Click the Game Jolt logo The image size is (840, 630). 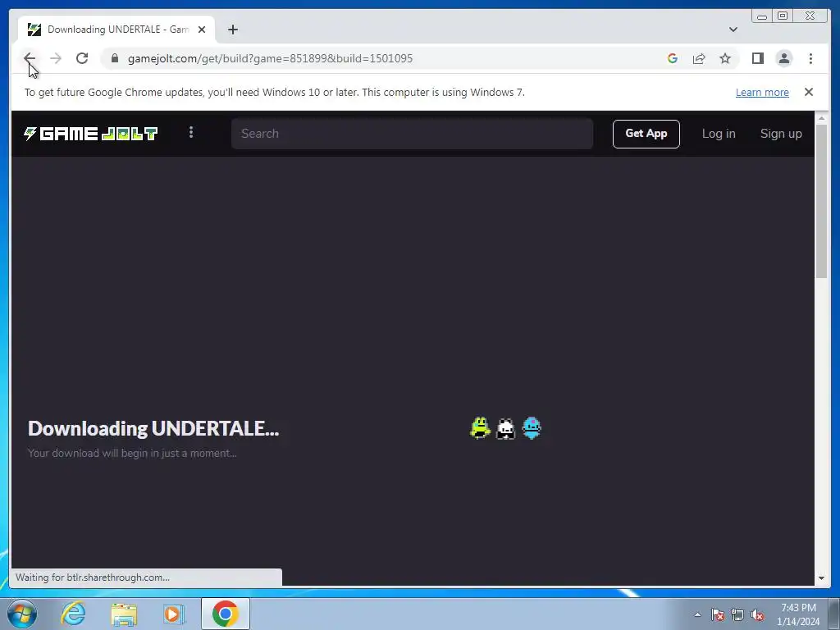tap(90, 134)
